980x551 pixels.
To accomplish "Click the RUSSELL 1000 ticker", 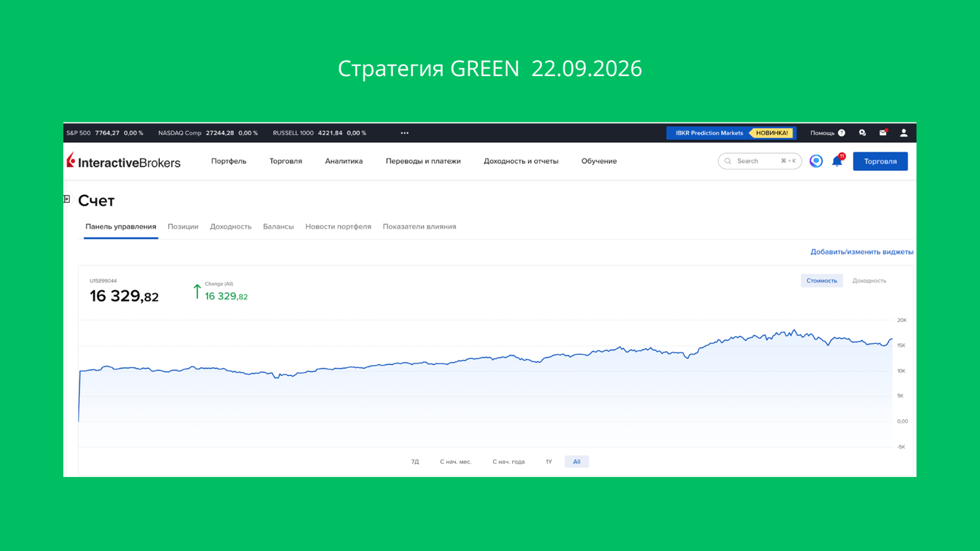I will click(319, 133).
